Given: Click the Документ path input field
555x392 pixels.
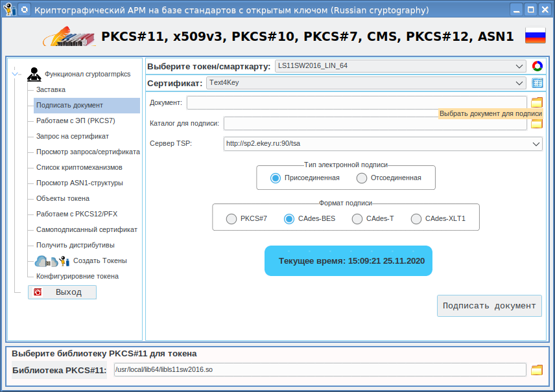Looking at the screenshot, I should pyautogui.click(x=357, y=103).
